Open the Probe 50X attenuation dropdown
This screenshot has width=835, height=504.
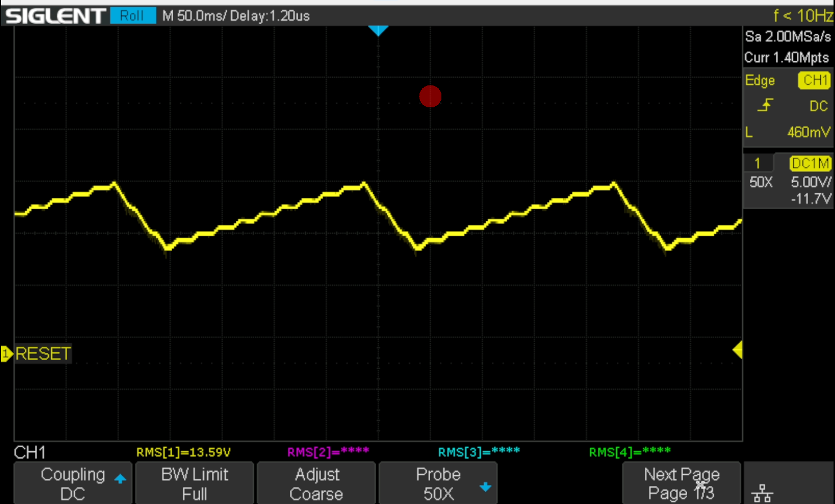[x=438, y=484]
